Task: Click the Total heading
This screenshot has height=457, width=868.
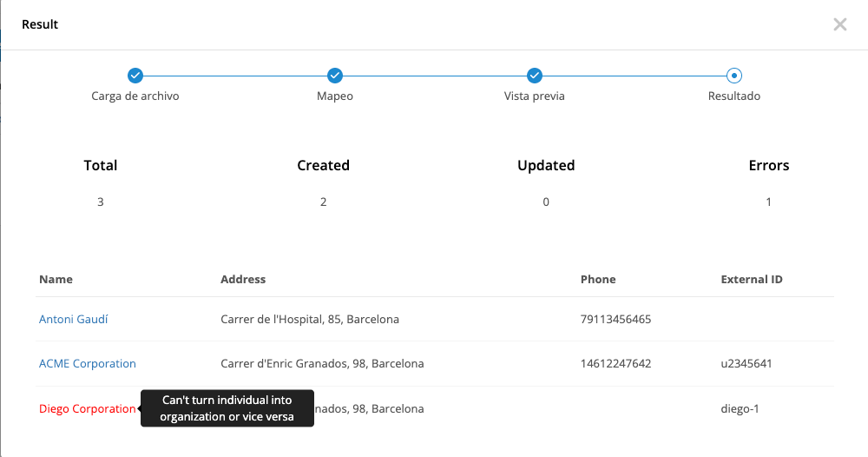Action: 100,165
